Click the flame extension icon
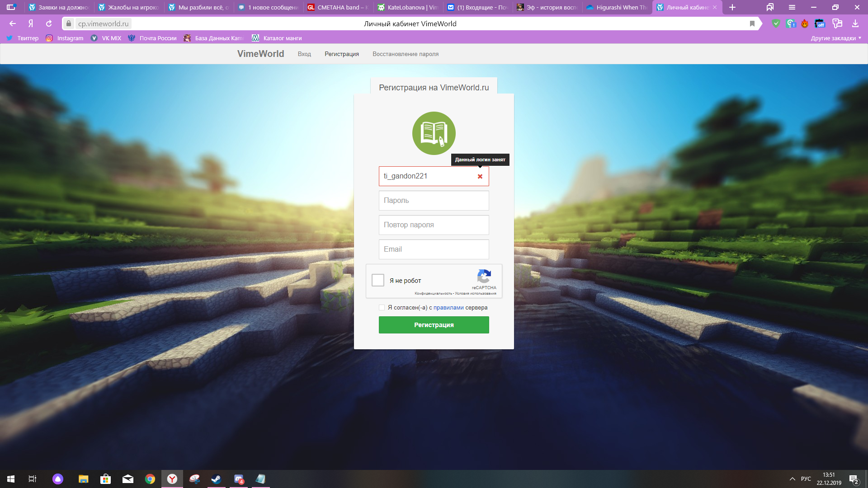868x488 pixels. [805, 23]
